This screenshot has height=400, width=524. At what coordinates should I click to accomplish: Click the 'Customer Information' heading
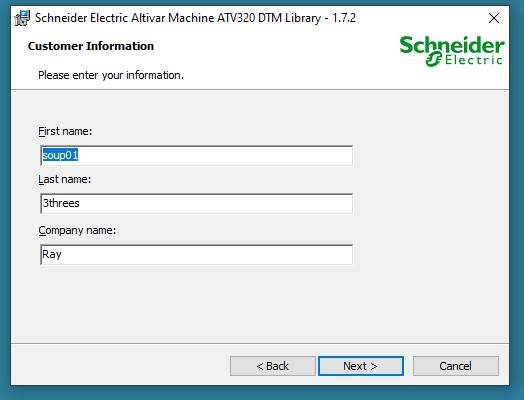click(91, 46)
